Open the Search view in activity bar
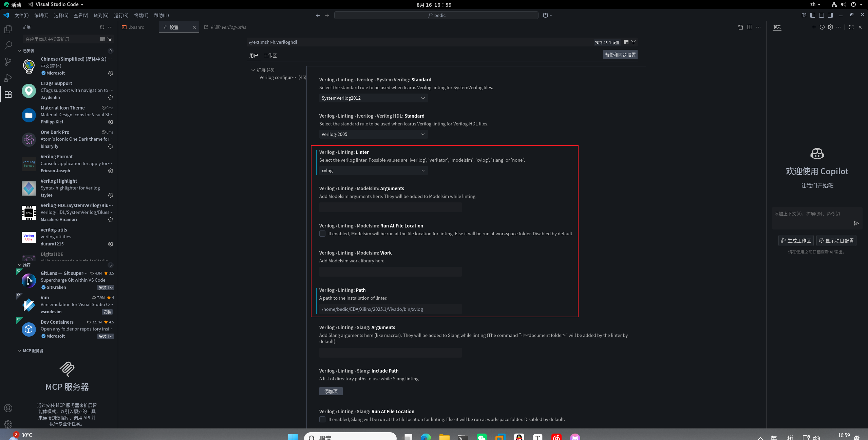This screenshot has width=868, height=440. 8,45
